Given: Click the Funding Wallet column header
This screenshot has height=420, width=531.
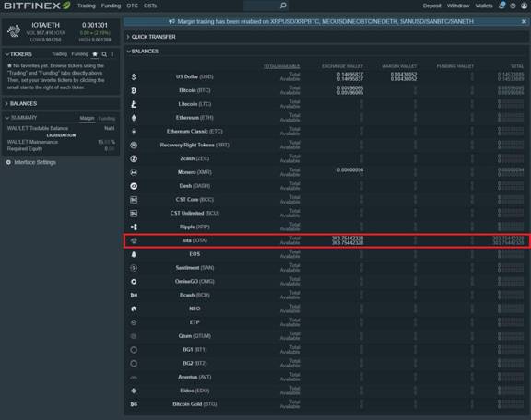Looking at the screenshot, I should click(454, 66).
